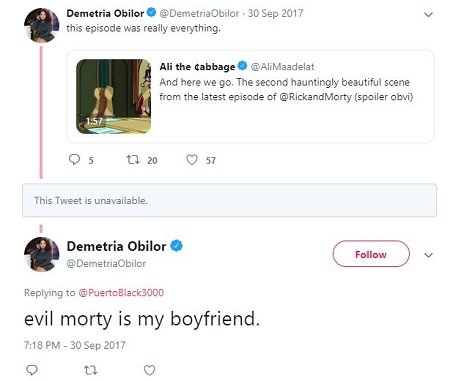Like the top tweet with 57 likes
The width and height of the screenshot is (450, 381).
[192, 160]
